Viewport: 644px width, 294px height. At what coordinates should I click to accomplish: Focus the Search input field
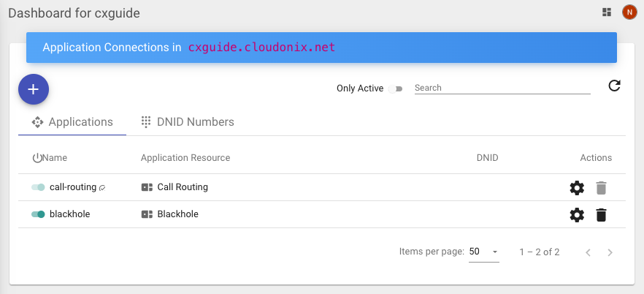coord(502,88)
